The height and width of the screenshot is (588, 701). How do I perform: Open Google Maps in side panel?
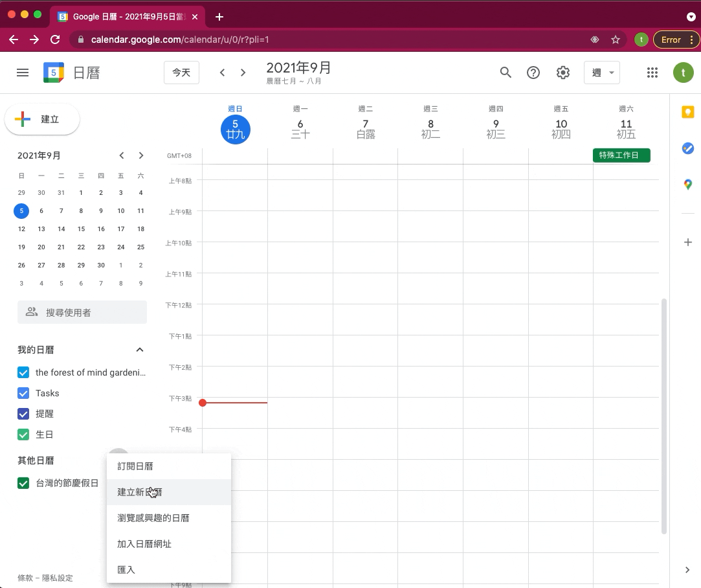pyautogui.click(x=687, y=185)
